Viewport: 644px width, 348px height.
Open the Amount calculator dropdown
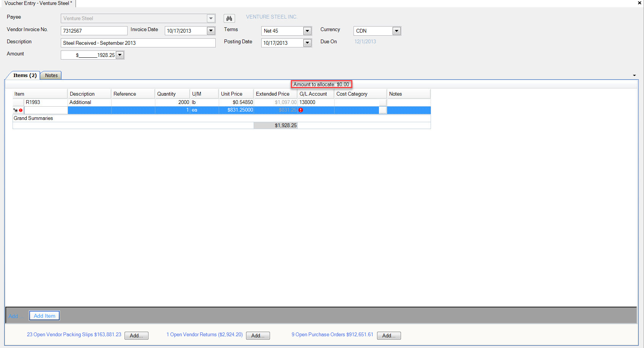pyautogui.click(x=120, y=55)
